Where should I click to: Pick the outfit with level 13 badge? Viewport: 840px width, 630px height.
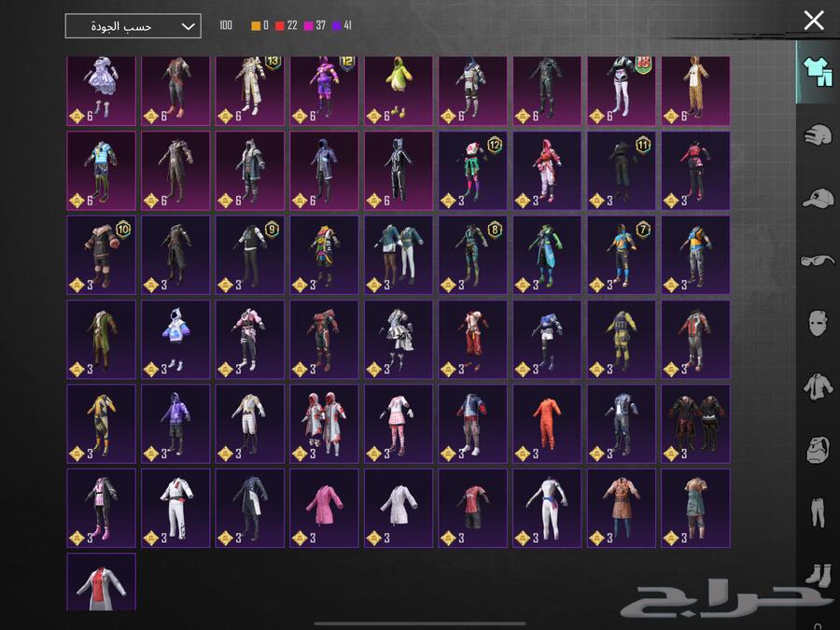(250, 91)
